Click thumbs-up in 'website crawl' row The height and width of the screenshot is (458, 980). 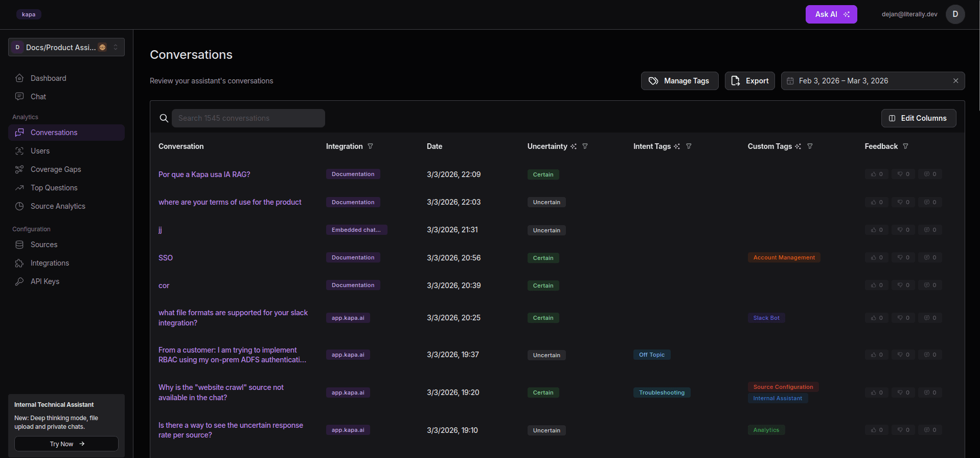click(x=877, y=392)
